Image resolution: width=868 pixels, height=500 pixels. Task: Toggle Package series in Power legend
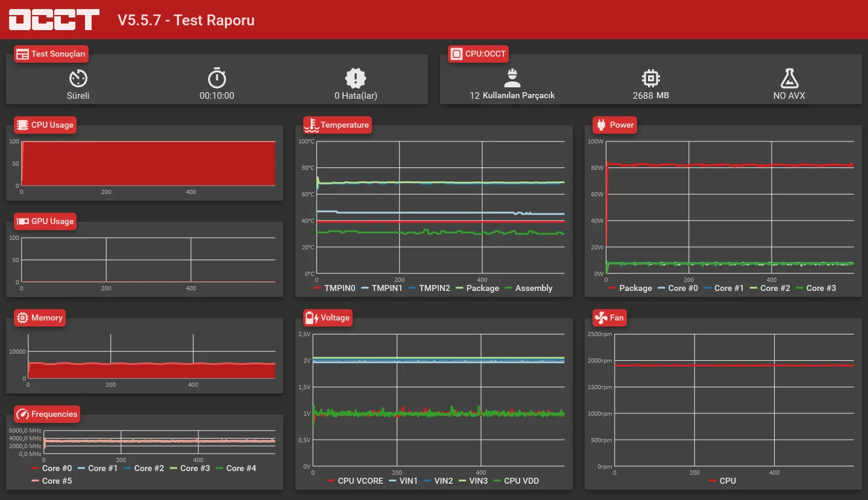pos(630,288)
